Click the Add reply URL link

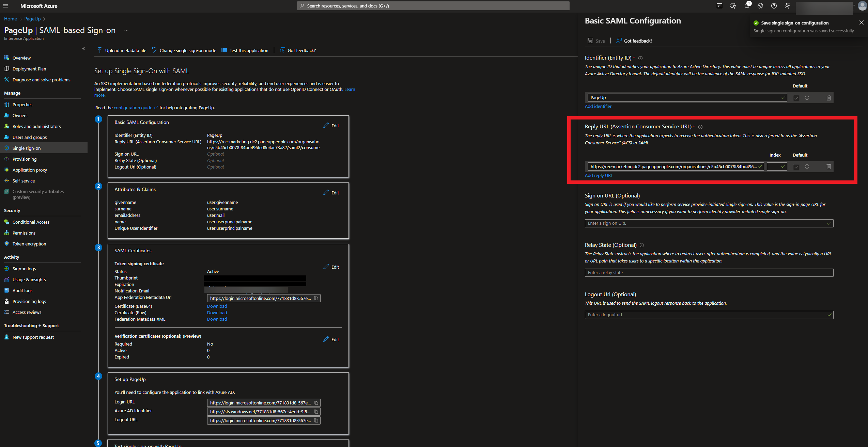(599, 175)
